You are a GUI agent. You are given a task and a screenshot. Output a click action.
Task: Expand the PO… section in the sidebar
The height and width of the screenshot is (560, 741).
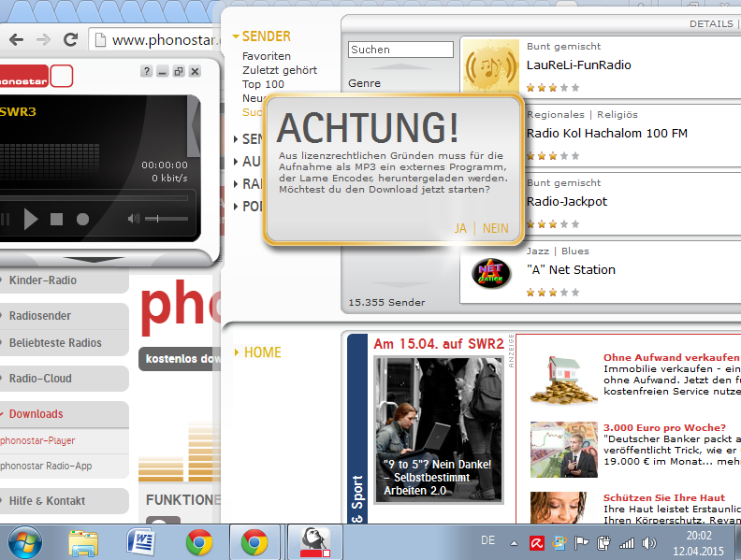click(x=248, y=207)
